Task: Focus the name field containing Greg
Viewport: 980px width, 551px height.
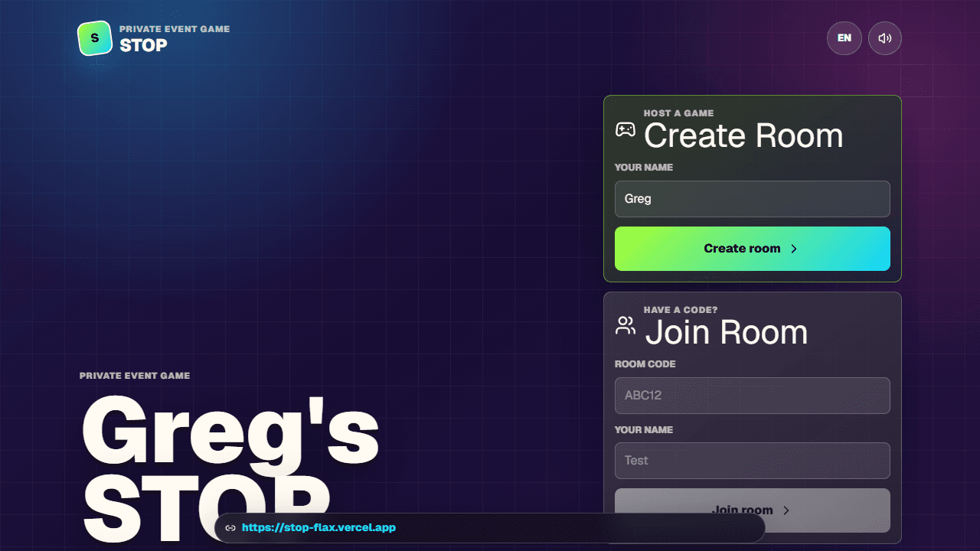Action: coord(753,199)
